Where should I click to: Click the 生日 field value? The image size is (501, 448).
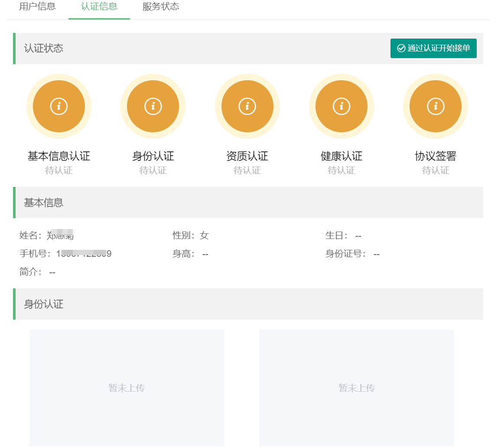coord(358,236)
